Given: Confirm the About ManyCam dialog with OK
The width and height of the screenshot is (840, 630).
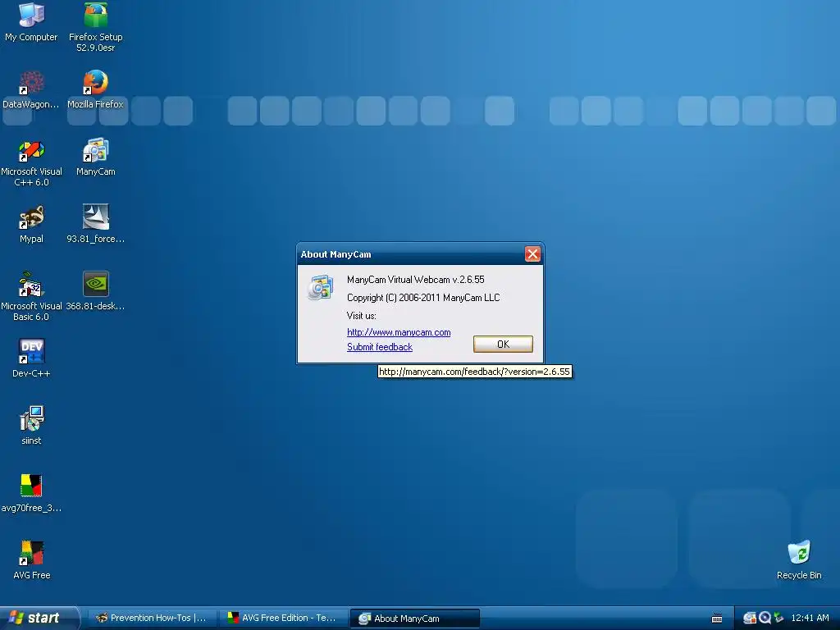Looking at the screenshot, I should (x=503, y=344).
